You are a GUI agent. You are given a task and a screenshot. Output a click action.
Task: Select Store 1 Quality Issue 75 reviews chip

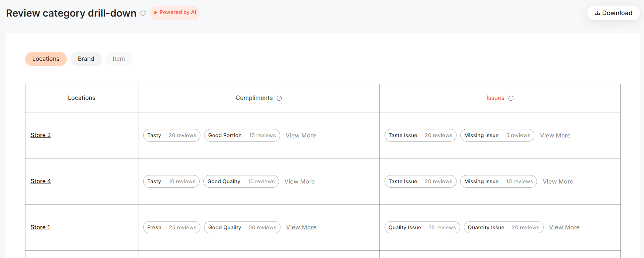(422, 227)
